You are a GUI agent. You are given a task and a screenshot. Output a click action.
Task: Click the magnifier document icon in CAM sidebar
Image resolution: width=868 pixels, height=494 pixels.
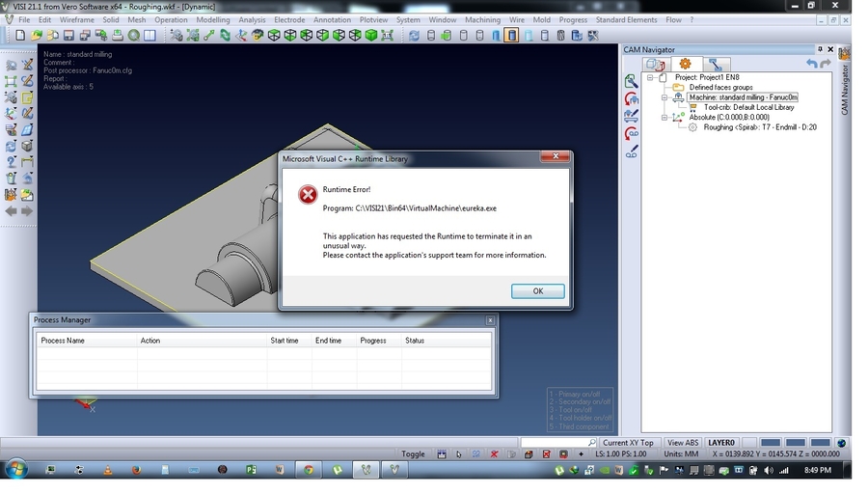pyautogui.click(x=631, y=82)
